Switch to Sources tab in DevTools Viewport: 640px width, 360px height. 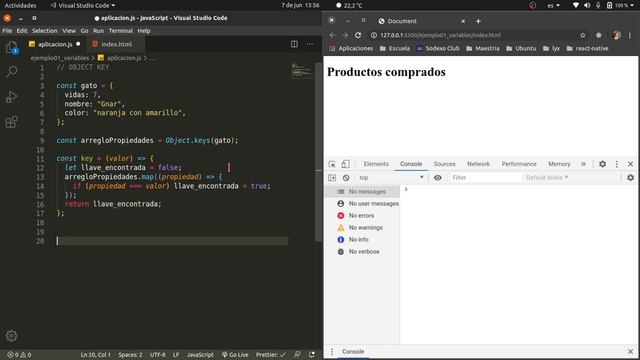point(444,164)
